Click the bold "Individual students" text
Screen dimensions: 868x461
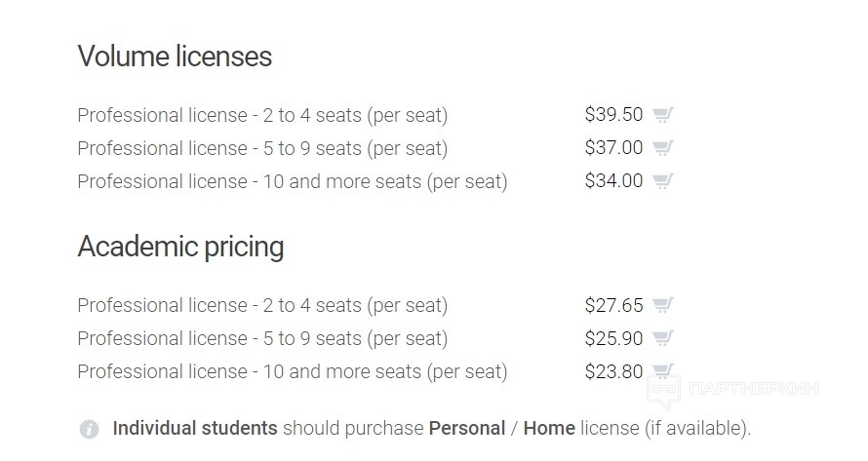195,428
